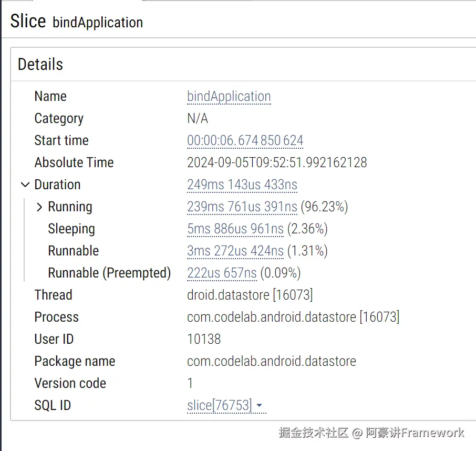Click the Duration row label

coord(57,184)
